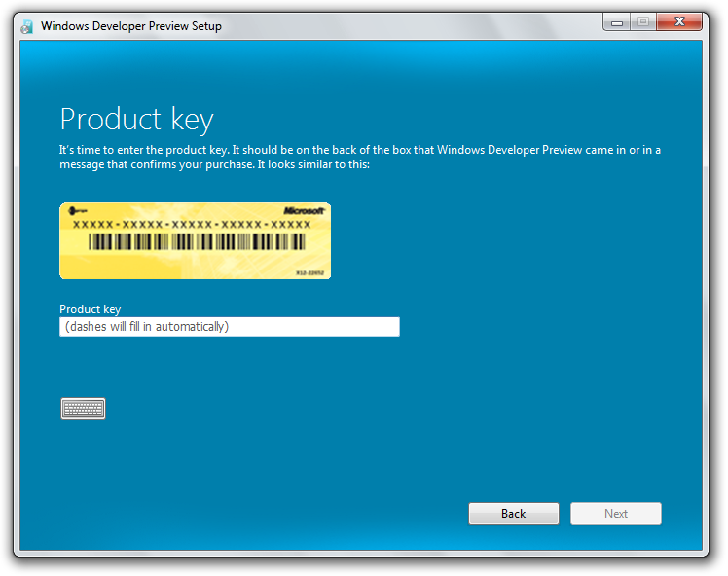Screen dimensions: 728x576
Task: Click the setup icon in title bar
Action: [27, 26]
